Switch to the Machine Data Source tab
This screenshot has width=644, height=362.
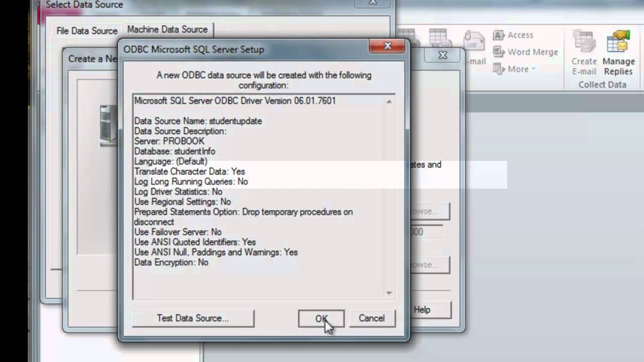click(167, 30)
